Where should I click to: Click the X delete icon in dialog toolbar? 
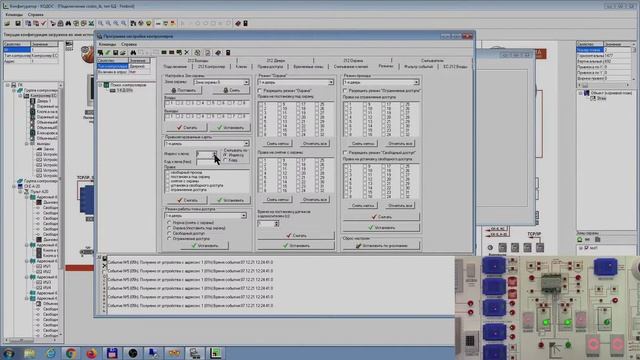pos(187,53)
